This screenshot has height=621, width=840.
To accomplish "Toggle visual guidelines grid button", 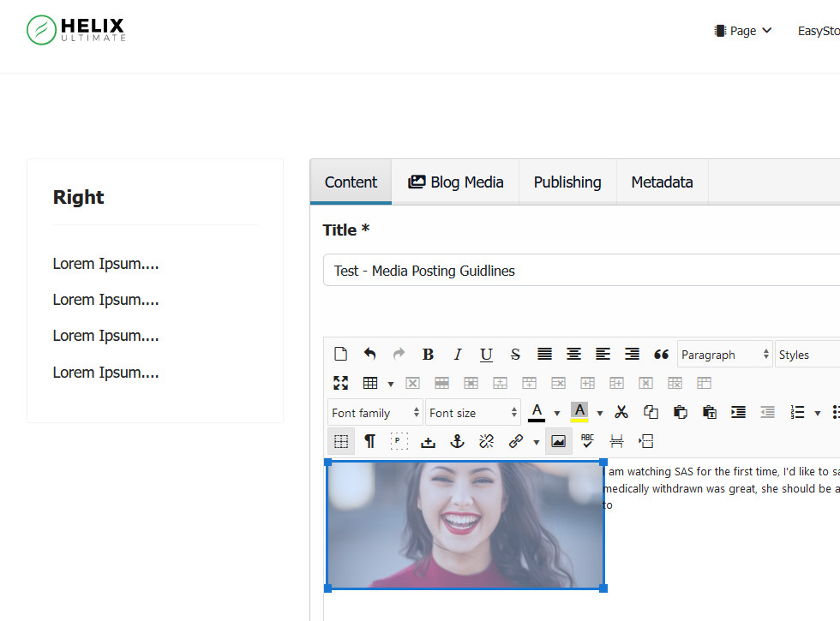I will coord(341,441).
